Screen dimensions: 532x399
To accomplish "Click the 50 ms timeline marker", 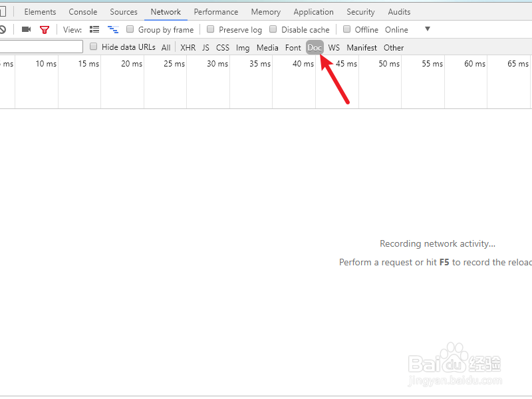I will [389, 63].
